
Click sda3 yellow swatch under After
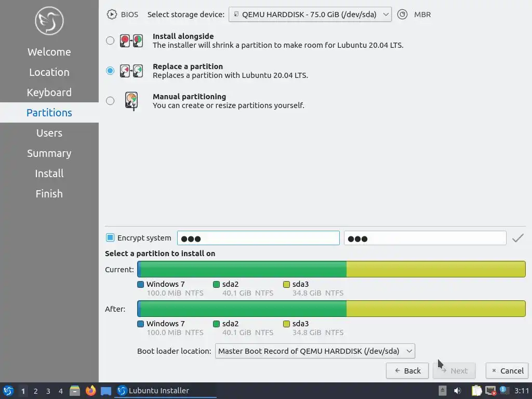286,324
